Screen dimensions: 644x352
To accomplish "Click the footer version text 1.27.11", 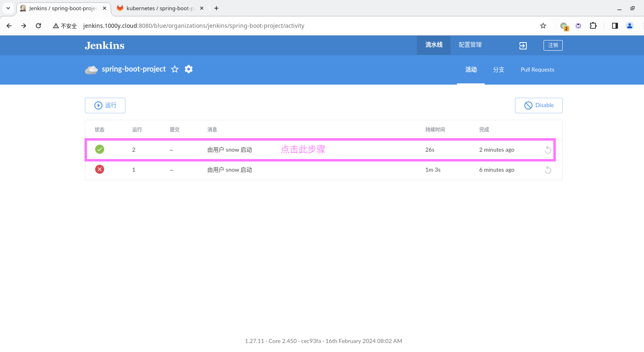I will click(254, 341).
